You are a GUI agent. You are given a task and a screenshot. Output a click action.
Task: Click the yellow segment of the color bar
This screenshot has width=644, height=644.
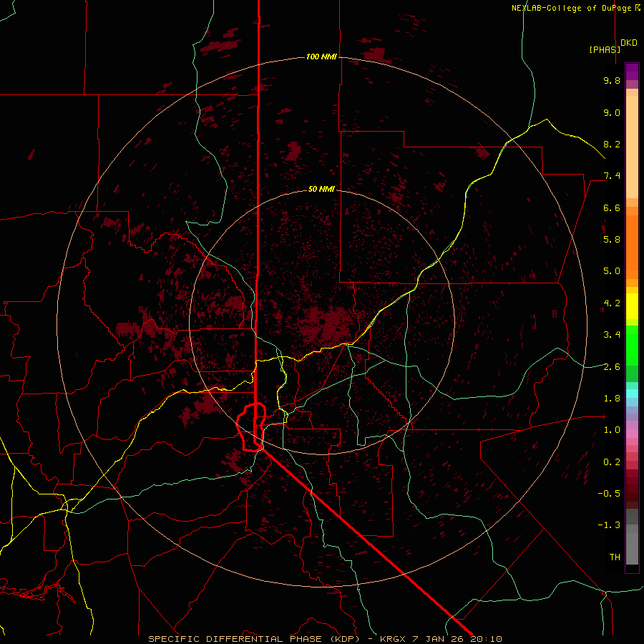pyautogui.click(x=632, y=306)
